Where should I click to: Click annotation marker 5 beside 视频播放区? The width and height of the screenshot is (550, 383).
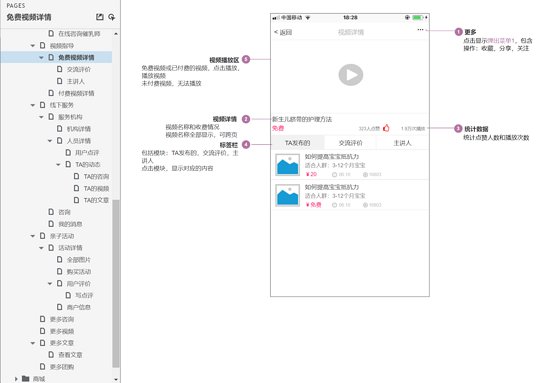(246, 60)
